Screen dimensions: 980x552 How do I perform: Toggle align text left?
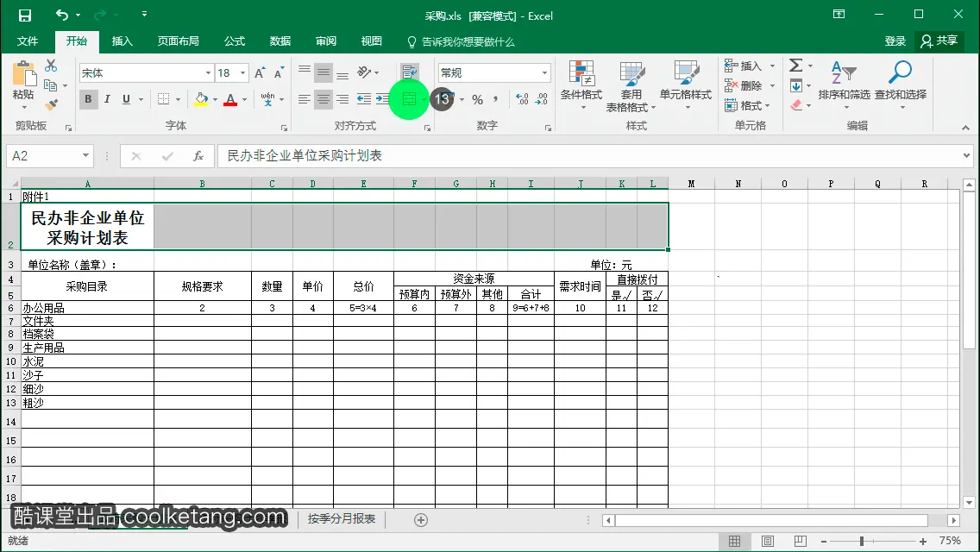pos(305,99)
